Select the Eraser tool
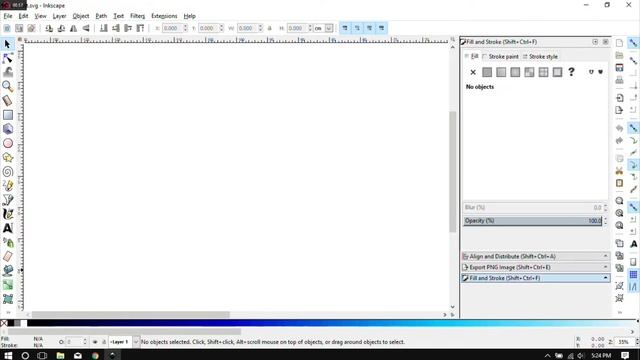 [7, 256]
